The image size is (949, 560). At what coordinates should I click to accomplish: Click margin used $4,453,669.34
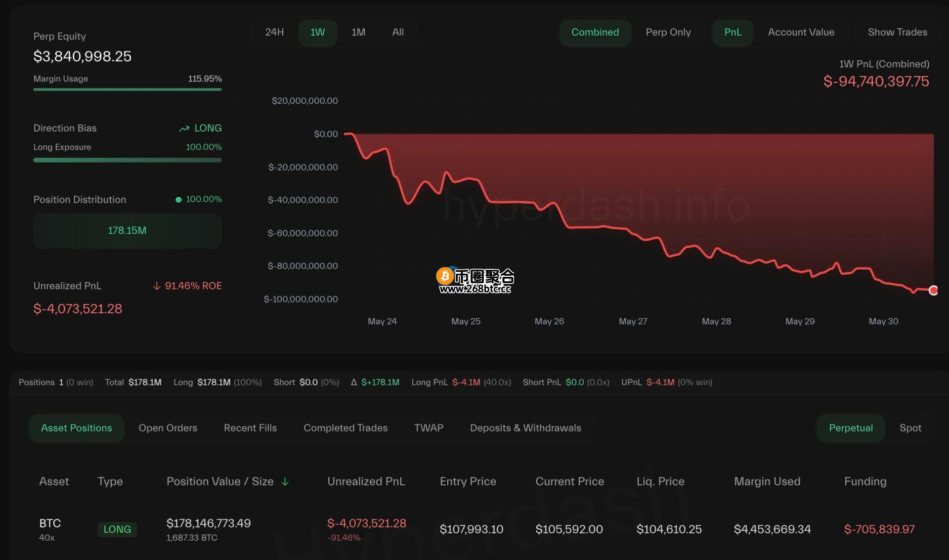(772, 529)
